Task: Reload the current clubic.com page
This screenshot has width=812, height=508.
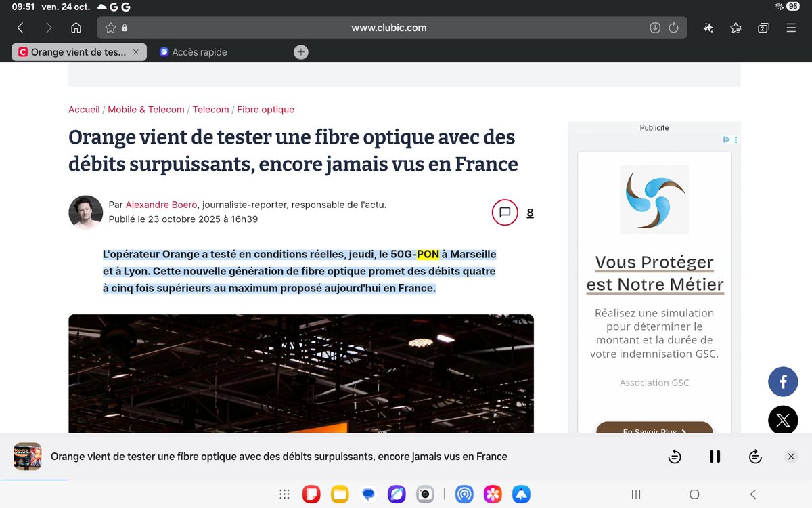Action: pos(673,28)
